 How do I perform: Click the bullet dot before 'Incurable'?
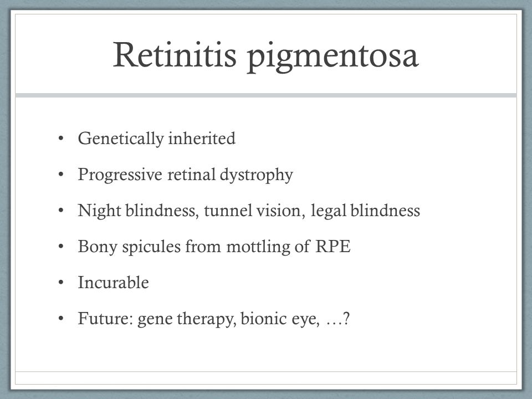tap(61, 283)
